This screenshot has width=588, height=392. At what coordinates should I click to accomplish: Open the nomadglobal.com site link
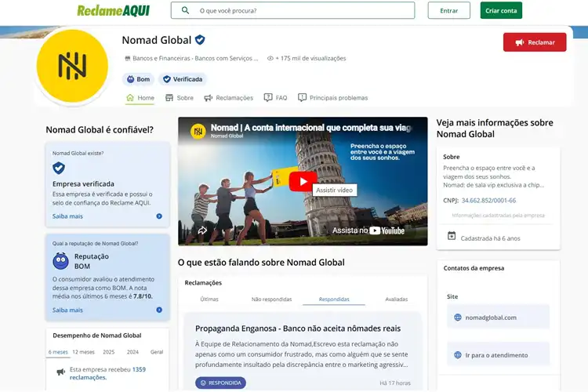(x=499, y=318)
